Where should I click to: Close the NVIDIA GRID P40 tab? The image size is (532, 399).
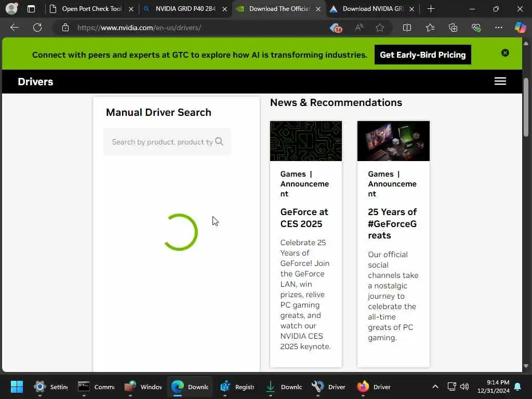pos(224,9)
